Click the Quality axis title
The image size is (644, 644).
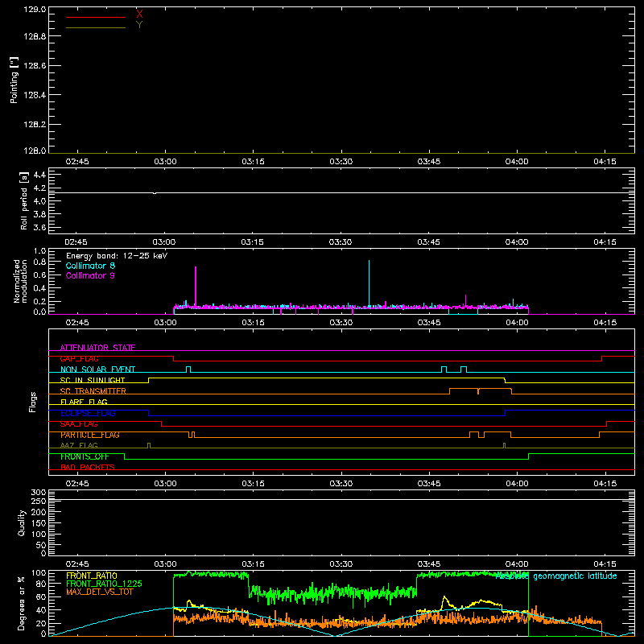(22, 522)
